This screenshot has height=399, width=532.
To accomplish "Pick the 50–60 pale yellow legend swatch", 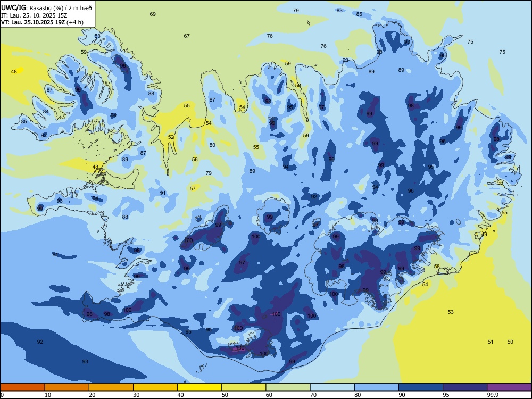I will click(x=244, y=387).
